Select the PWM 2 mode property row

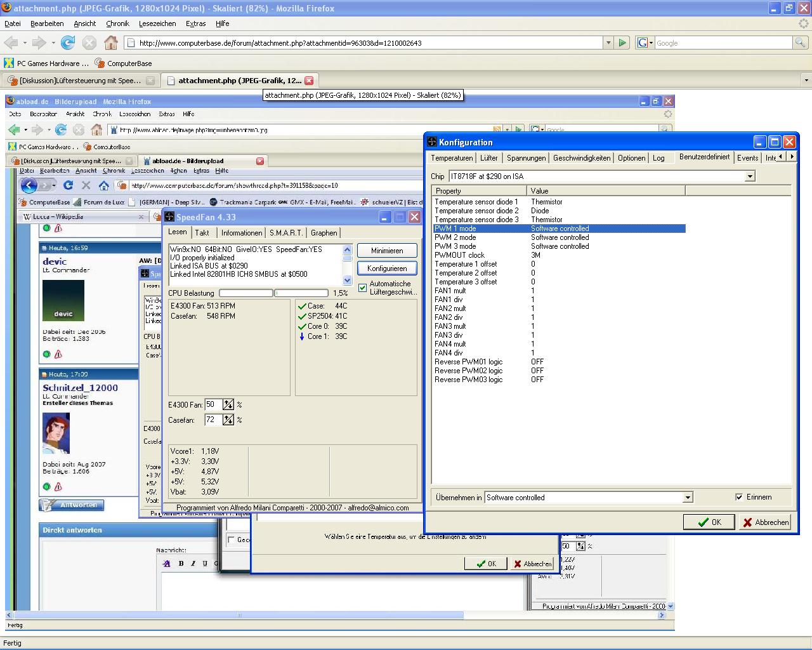[558, 237]
